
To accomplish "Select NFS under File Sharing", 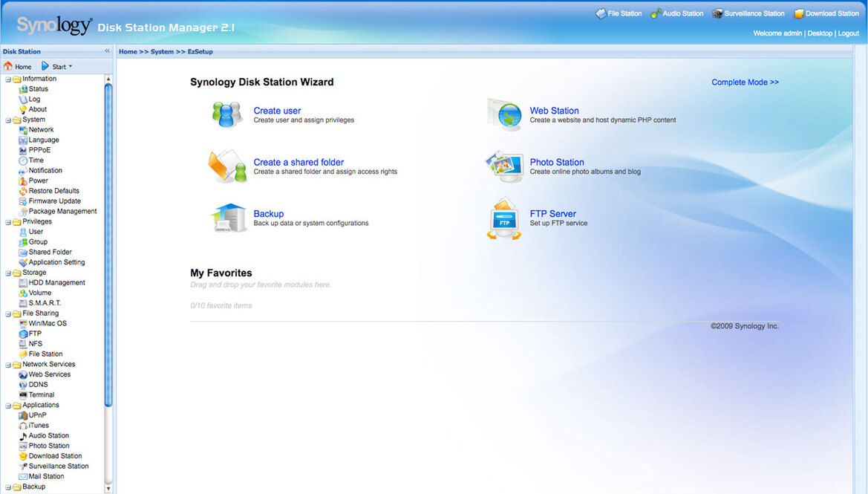I will 36,344.
